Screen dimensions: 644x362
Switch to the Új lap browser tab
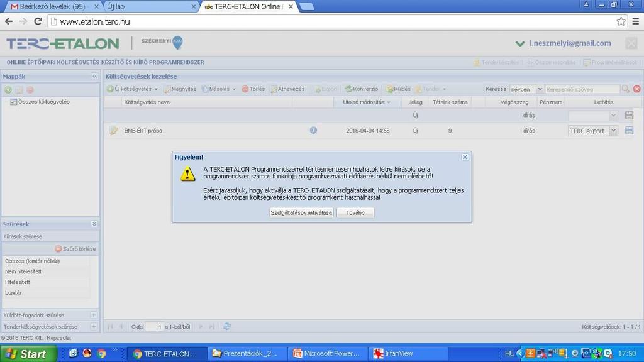click(150, 6)
